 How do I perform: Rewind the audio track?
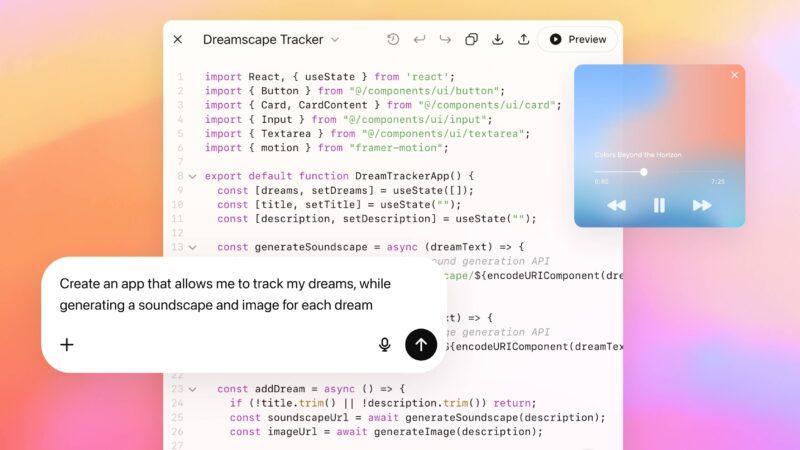pyautogui.click(x=616, y=205)
